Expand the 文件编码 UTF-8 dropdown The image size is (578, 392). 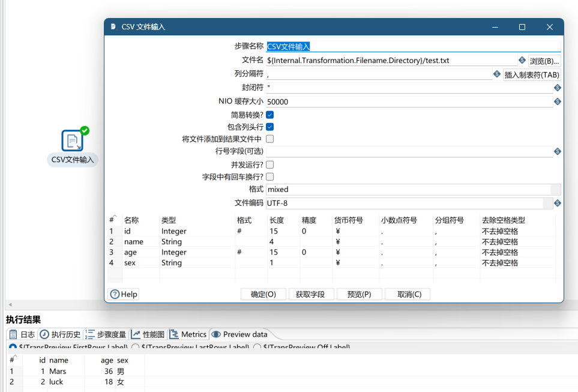547,204
